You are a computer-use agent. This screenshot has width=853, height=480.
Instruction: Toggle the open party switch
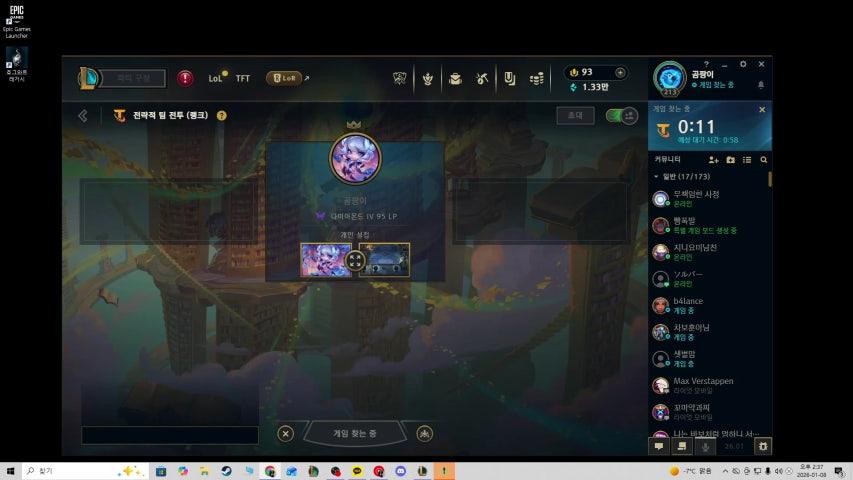(621, 115)
